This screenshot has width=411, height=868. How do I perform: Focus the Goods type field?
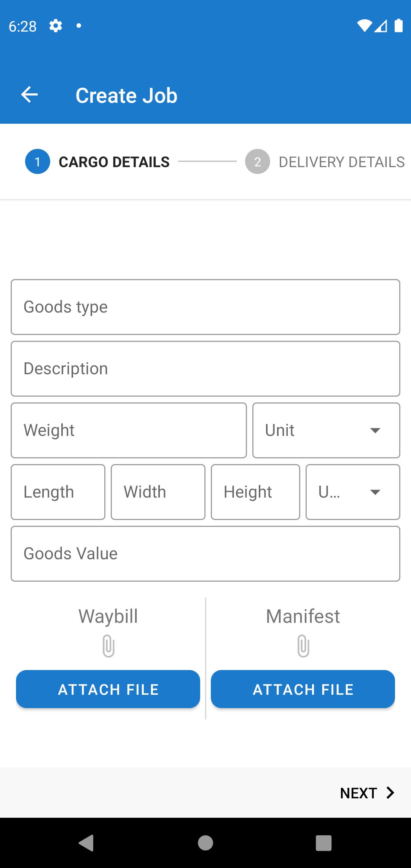pyautogui.click(x=205, y=307)
